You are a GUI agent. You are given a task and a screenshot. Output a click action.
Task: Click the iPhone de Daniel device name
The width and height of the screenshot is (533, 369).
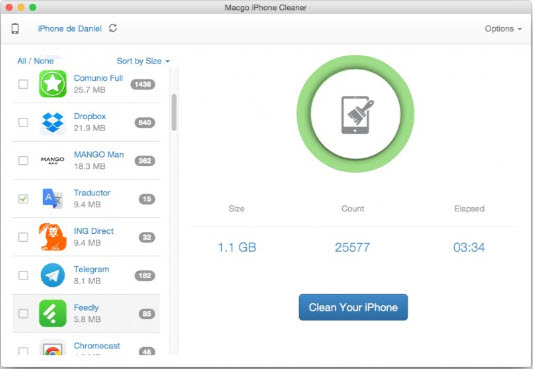point(70,29)
